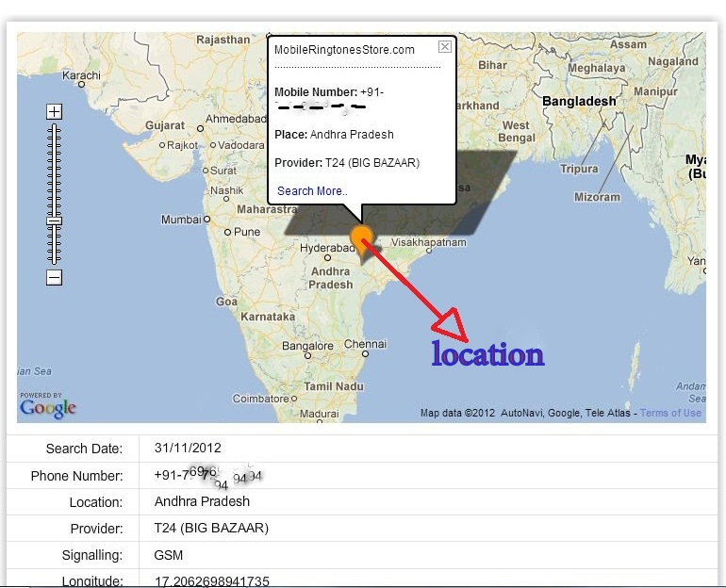The height and width of the screenshot is (588, 726).
Task: Click the map zoom in plus button
Action: [x=54, y=111]
